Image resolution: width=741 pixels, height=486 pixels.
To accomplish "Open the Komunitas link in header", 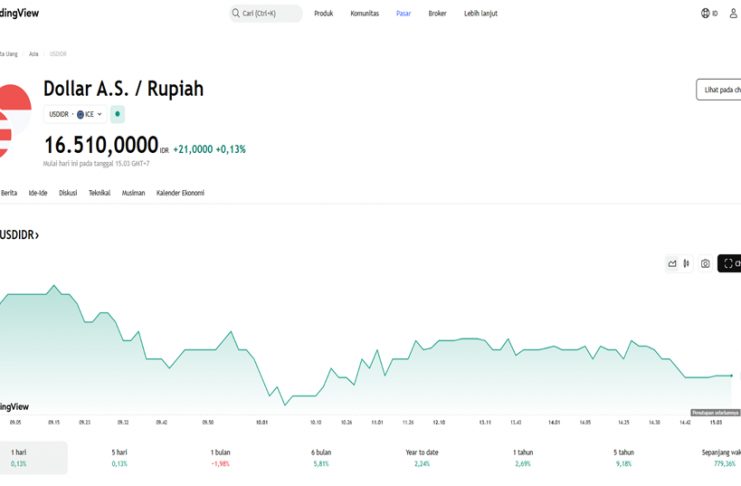I will click(364, 13).
